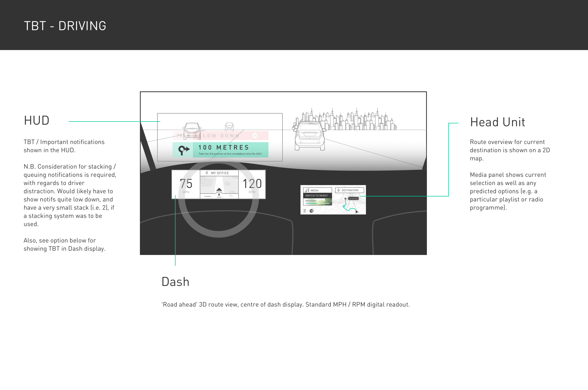Open the DESTINATION panel header

tap(350, 190)
